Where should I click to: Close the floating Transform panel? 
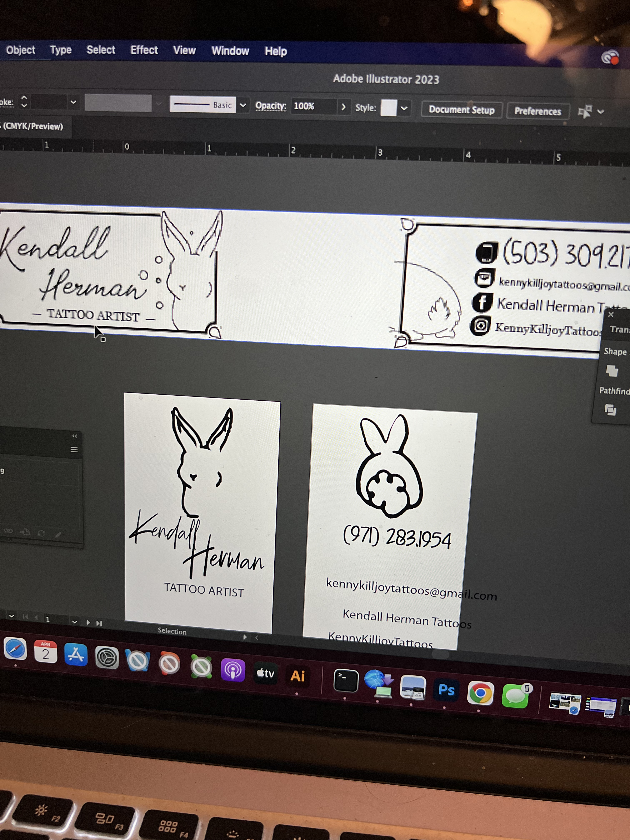[x=611, y=314]
